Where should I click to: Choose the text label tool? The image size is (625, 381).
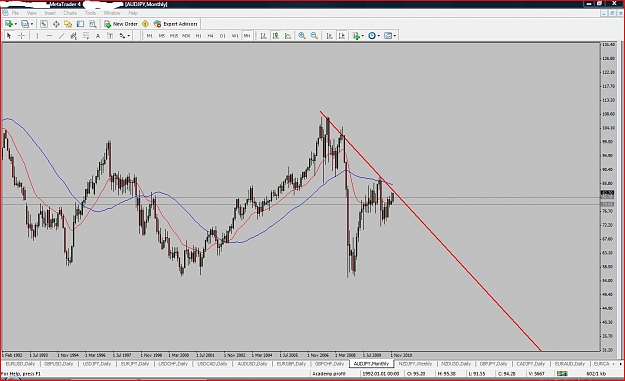[110, 36]
